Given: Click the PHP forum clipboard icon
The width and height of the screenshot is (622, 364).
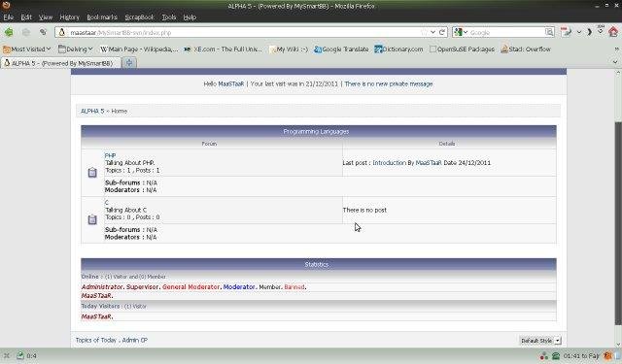Looking at the screenshot, I should (92, 173).
